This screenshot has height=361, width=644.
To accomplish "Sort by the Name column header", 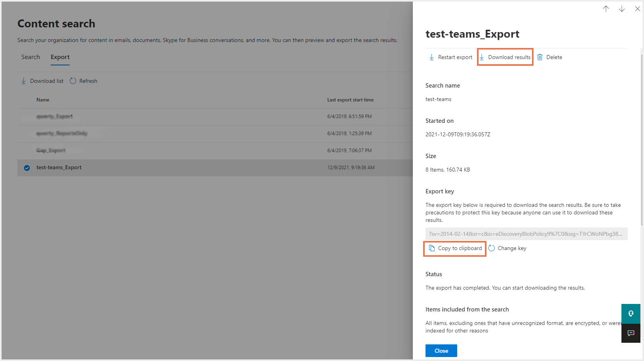I will 43,100.
